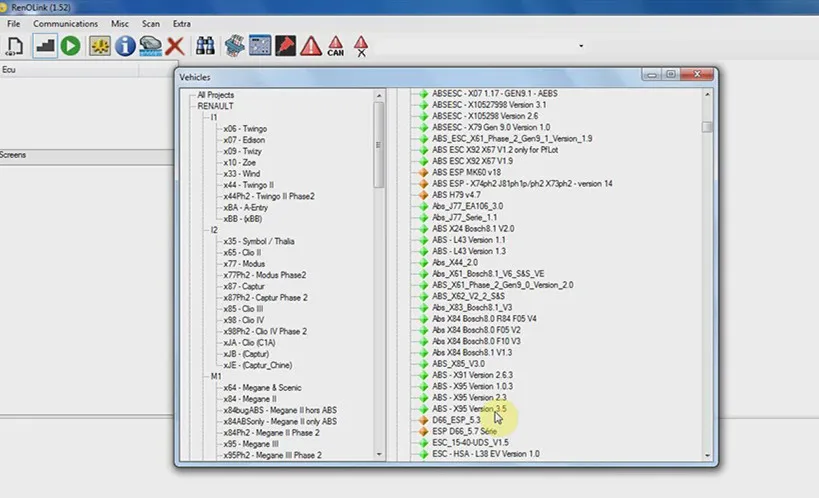
Task: Click the new document toolbar icon
Action: [x=15, y=46]
